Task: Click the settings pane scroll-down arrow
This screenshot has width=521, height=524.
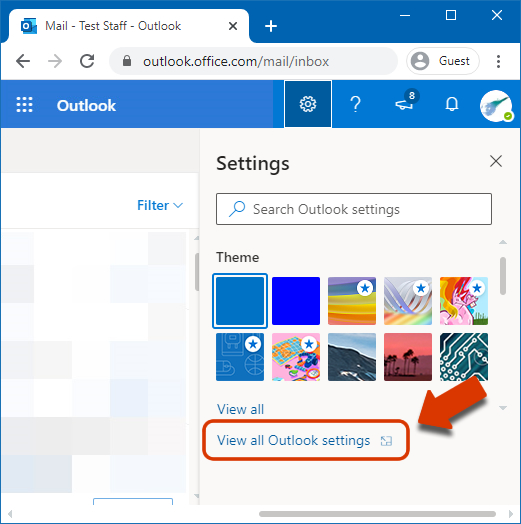Action: click(503, 408)
